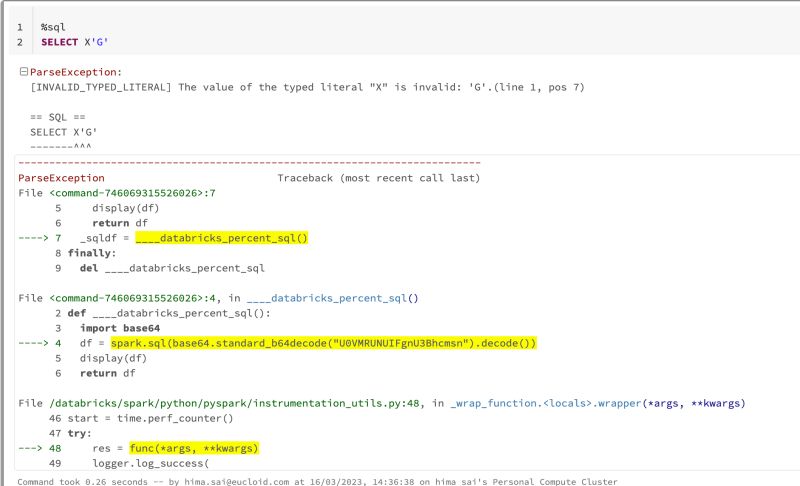Click the X'G' literal in the code cell
This screenshot has height=486, width=800.
(96, 42)
